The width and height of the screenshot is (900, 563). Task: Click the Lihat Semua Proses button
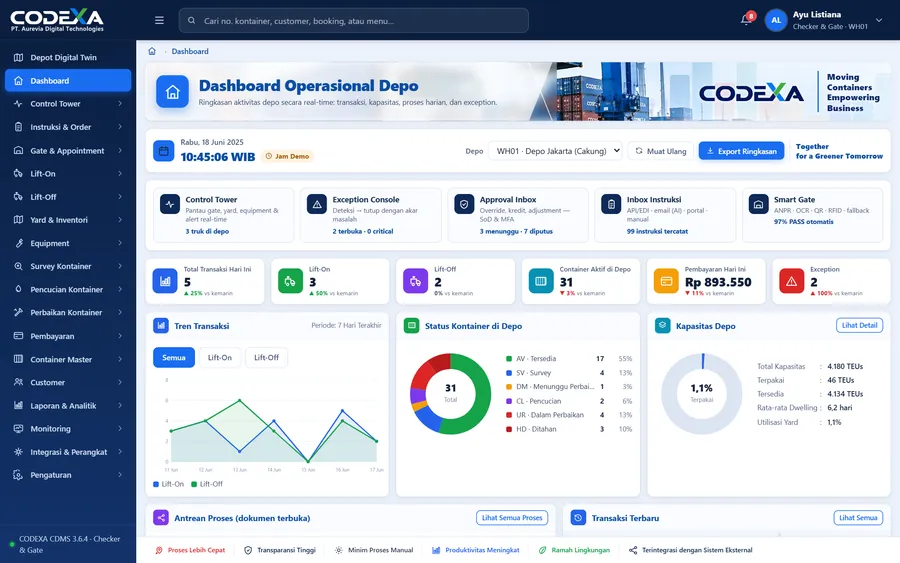512,518
